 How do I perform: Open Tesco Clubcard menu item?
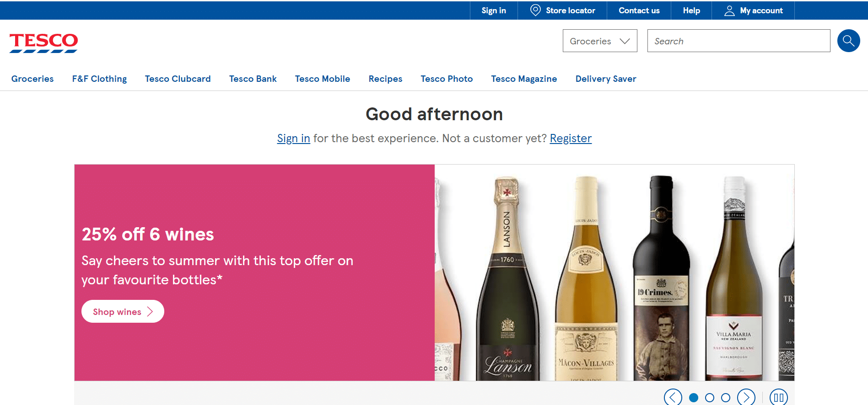pyautogui.click(x=178, y=79)
